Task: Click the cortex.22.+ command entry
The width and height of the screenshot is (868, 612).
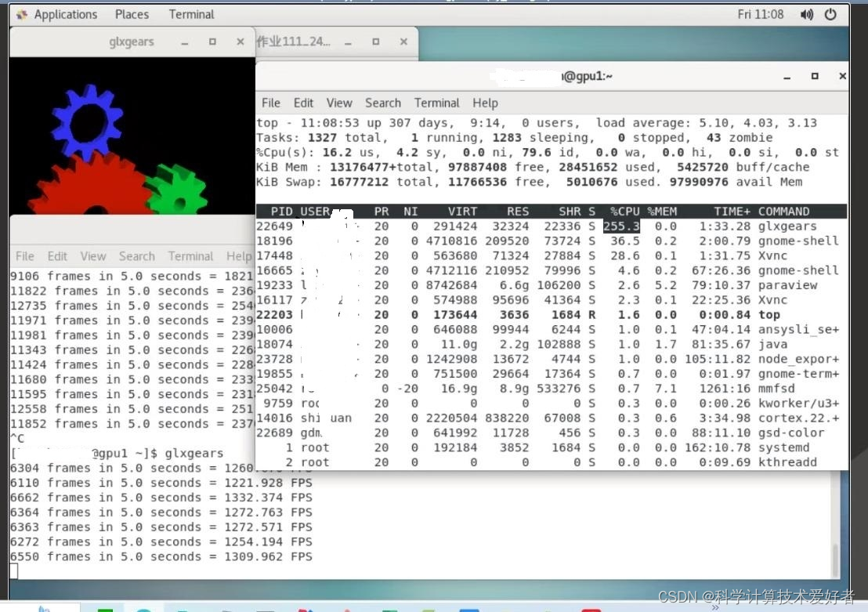Action: pos(798,418)
